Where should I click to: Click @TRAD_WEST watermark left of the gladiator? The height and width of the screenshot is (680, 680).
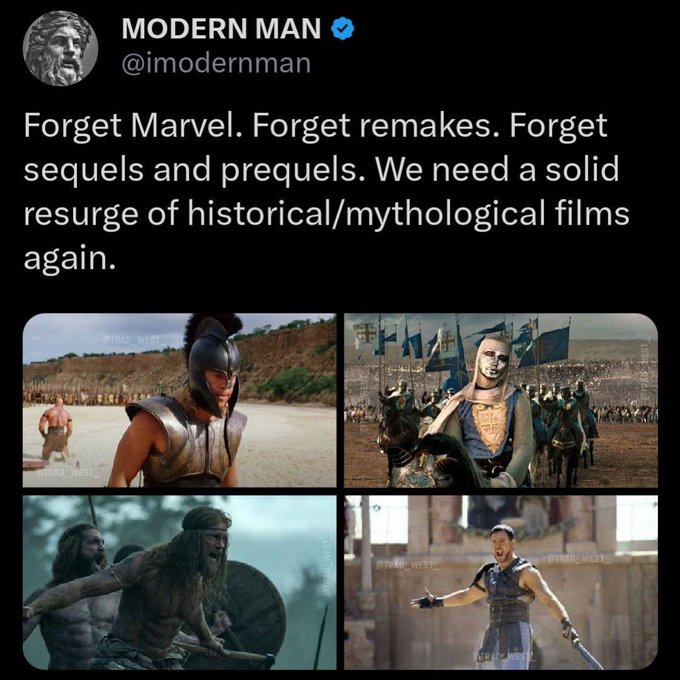(x=408, y=565)
